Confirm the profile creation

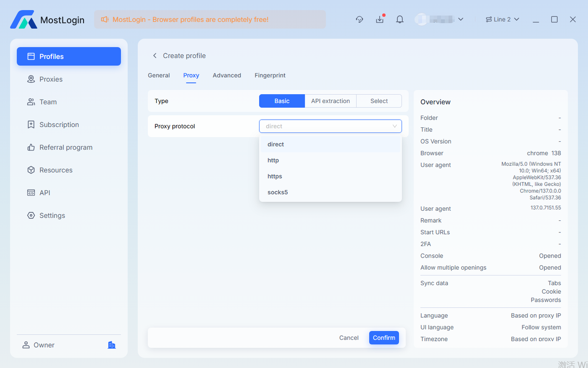(384, 337)
